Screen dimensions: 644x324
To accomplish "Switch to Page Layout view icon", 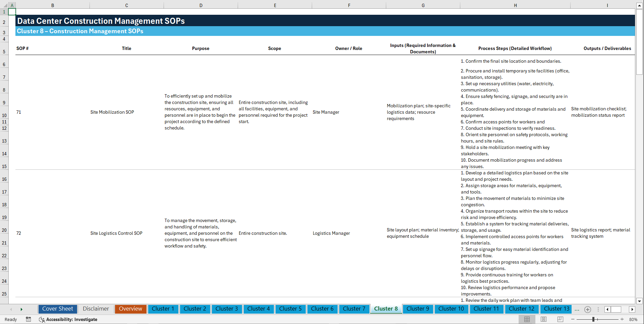I will tap(543, 319).
